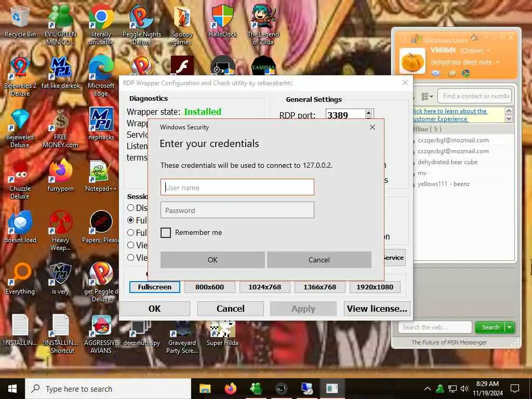This screenshot has width=532, height=399.
Task: Click the Remote Desktop Connection taskbar icon
Action: [307, 389]
